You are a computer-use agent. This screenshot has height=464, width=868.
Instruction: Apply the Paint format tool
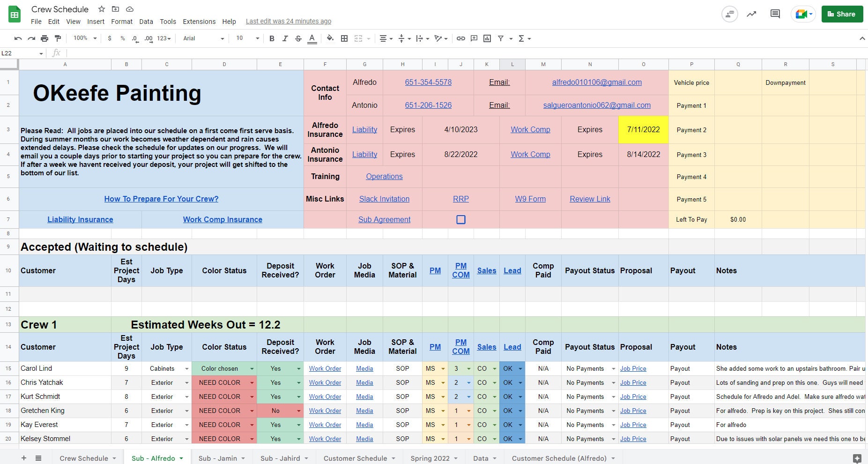click(58, 38)
